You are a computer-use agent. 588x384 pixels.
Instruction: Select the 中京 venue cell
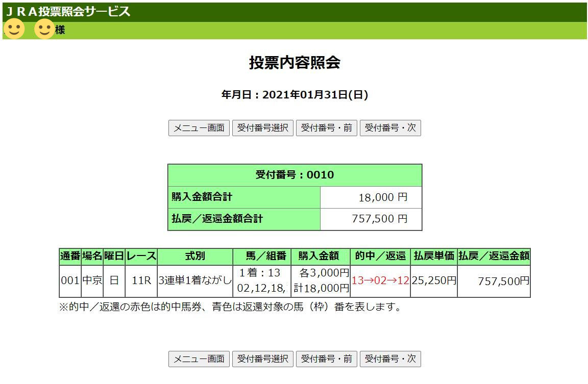pos(92,280)
